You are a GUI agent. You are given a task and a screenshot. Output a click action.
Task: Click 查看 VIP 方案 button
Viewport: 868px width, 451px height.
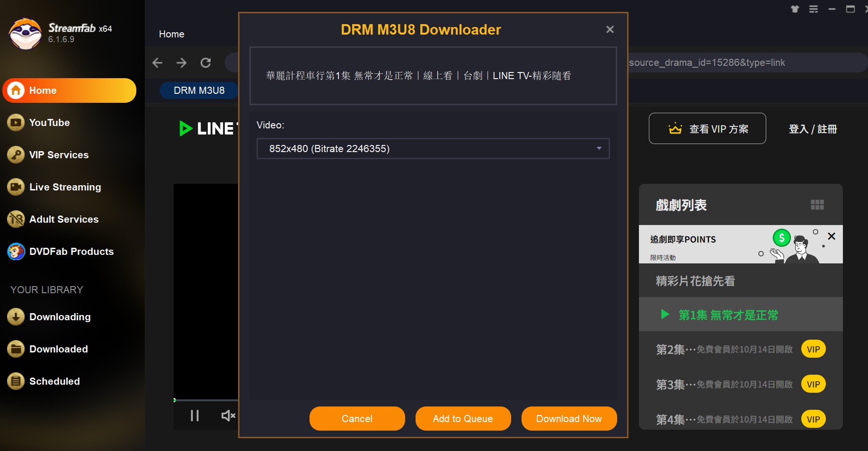708,128
